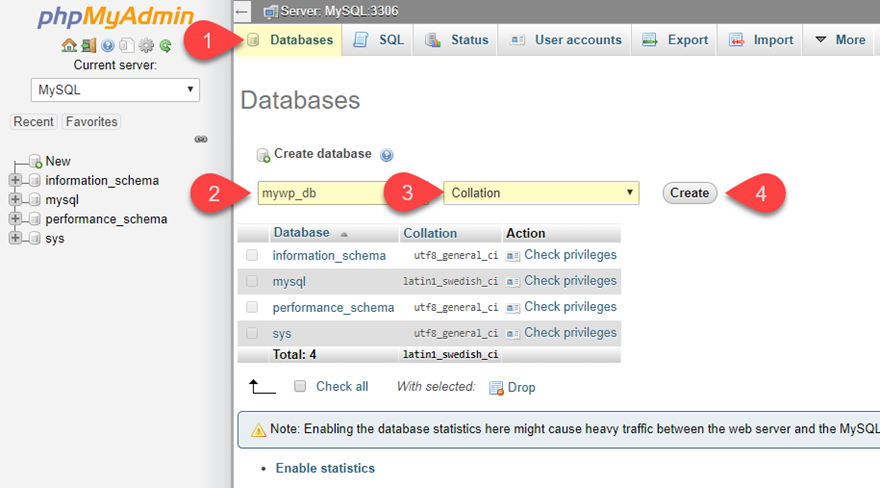
Task: Click the Create button
Action: [689, 193]
